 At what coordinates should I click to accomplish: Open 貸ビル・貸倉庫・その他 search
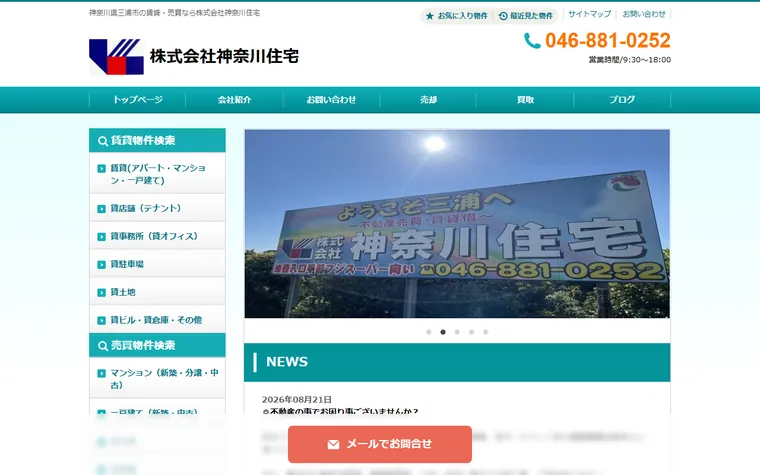point(157,320)
